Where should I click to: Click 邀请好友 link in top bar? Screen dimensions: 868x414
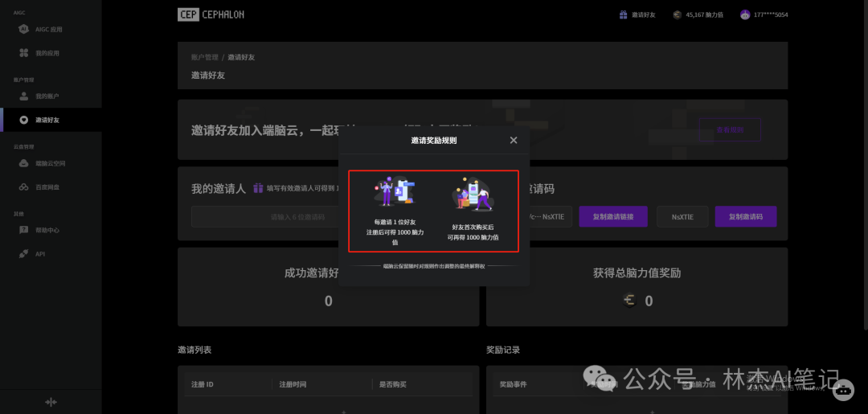[644, 15]
